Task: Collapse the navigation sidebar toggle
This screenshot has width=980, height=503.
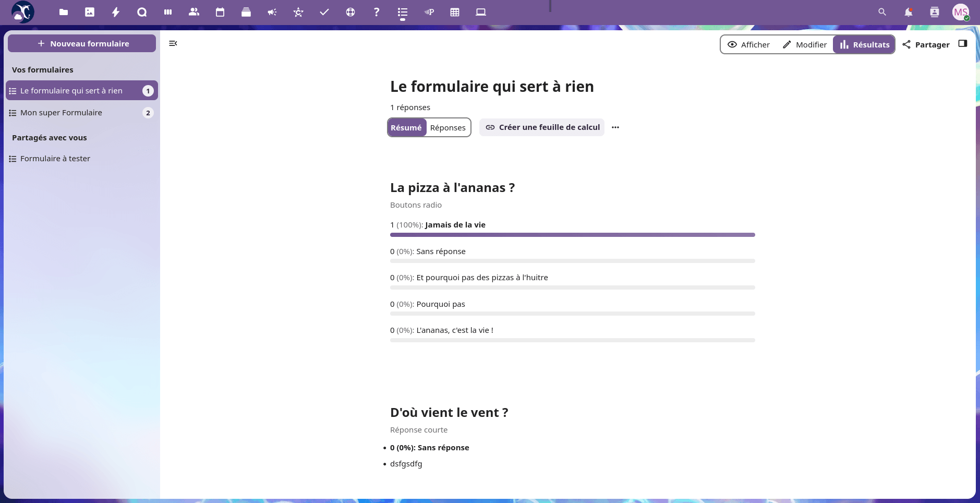Action: click(173, 43)
